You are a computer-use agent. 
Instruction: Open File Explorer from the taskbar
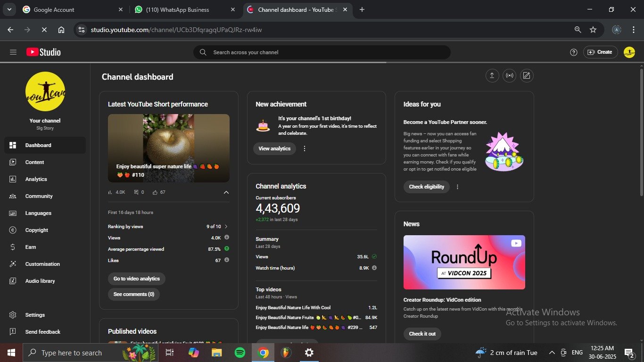tap(216, 353)
